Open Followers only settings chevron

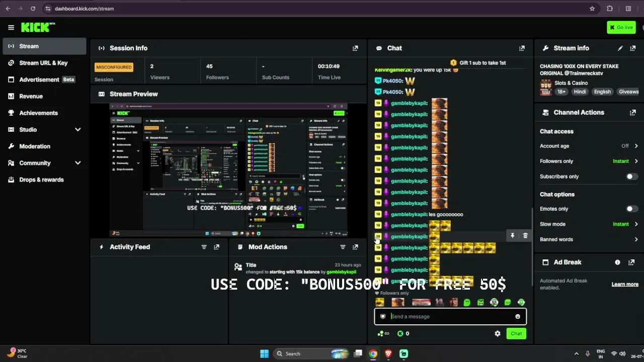tap(636, 161)
